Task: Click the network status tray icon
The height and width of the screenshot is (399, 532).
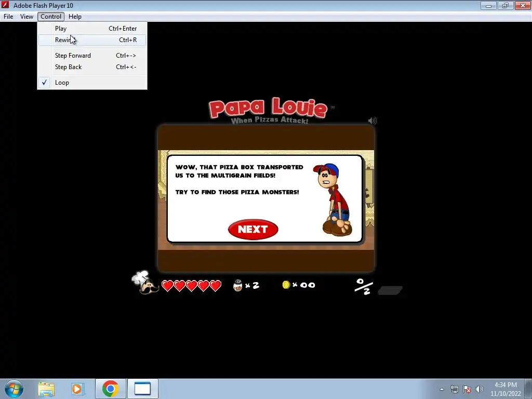Action: (454, 389)
